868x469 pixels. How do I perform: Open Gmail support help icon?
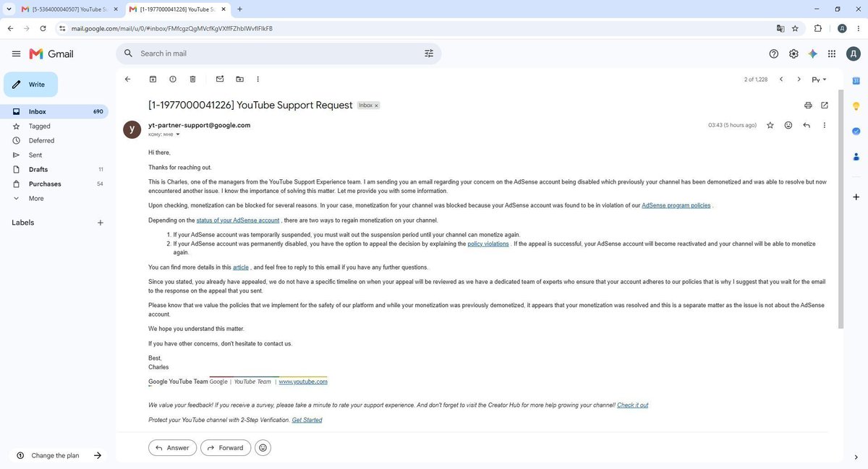774,53
